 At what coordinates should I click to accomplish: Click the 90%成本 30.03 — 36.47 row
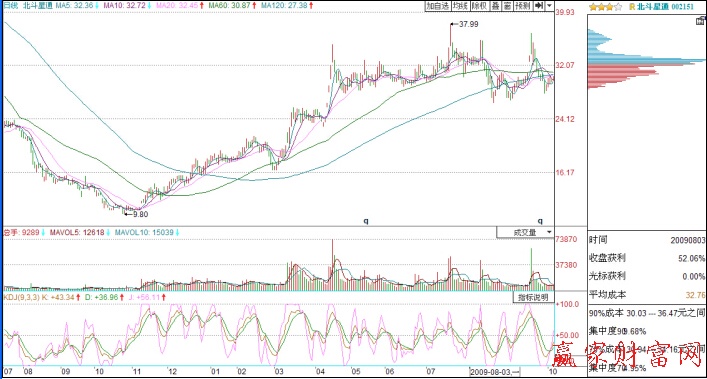pyautogui.click(x=647, y=313)
